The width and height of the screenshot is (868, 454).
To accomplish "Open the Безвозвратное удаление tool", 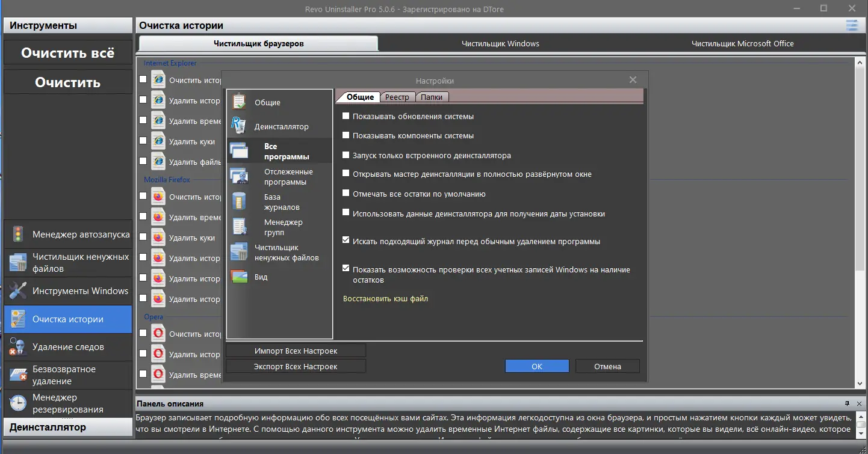I will tap(68, 375).
